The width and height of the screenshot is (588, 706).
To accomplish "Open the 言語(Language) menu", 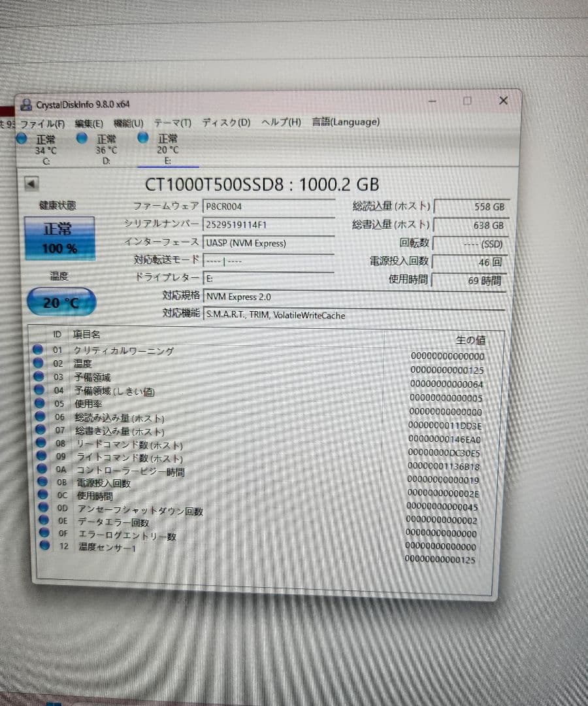I will coord(346,122).
